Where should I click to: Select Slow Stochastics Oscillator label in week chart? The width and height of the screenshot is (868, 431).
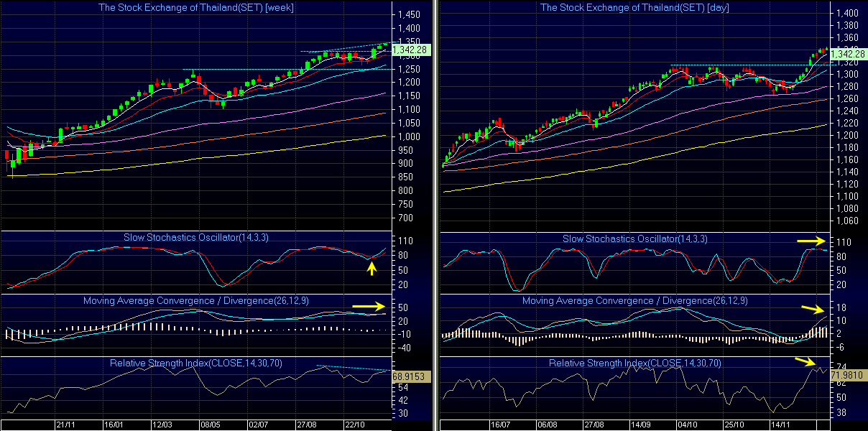coord(196,238)
